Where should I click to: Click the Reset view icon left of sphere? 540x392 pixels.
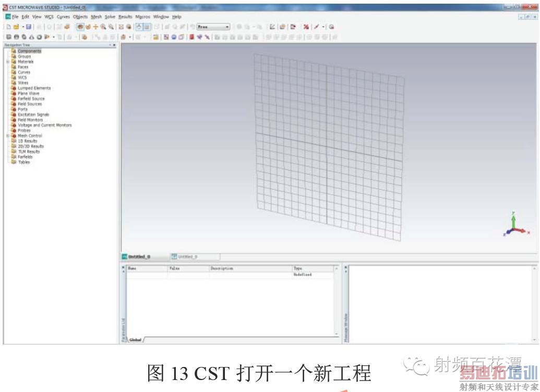tap(121, 27)
